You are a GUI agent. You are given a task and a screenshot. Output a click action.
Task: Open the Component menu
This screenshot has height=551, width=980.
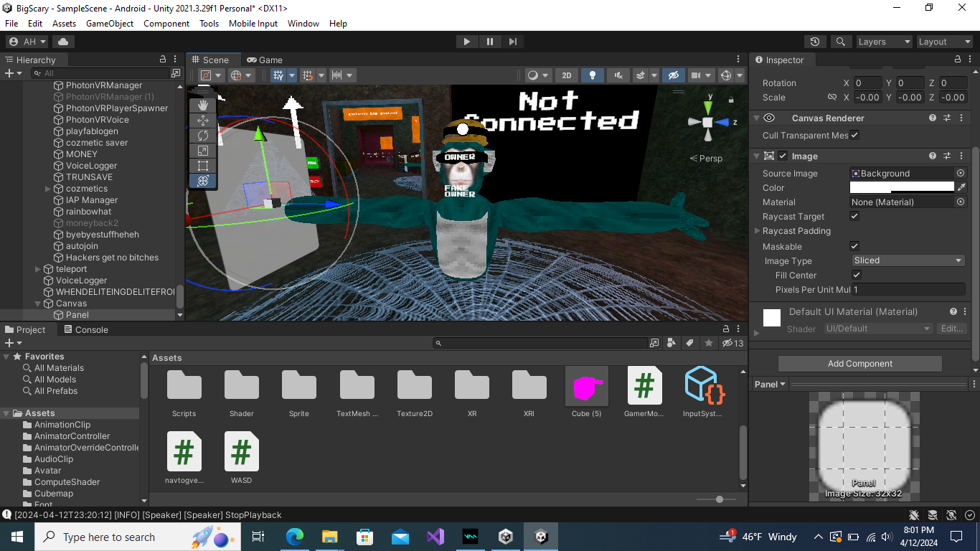click(166, 23)
